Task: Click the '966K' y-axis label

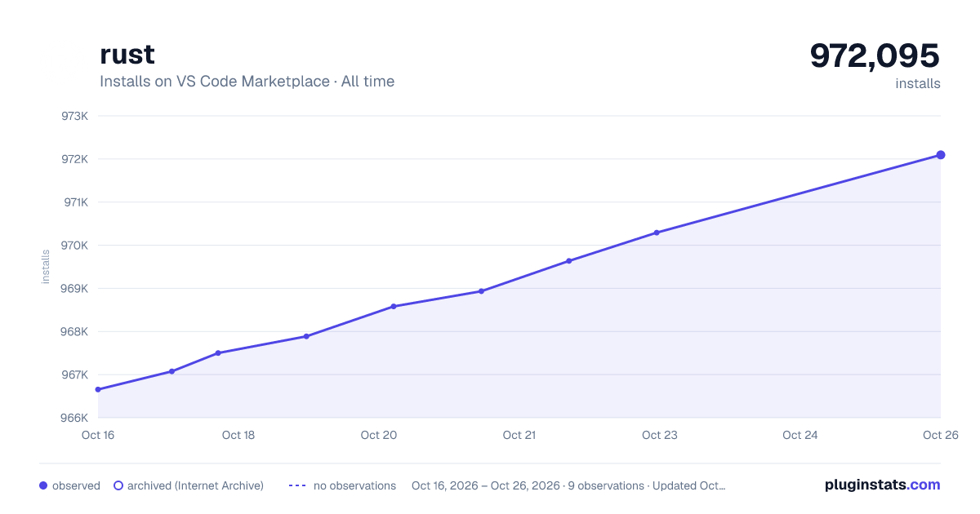Action: click(74, 418)
